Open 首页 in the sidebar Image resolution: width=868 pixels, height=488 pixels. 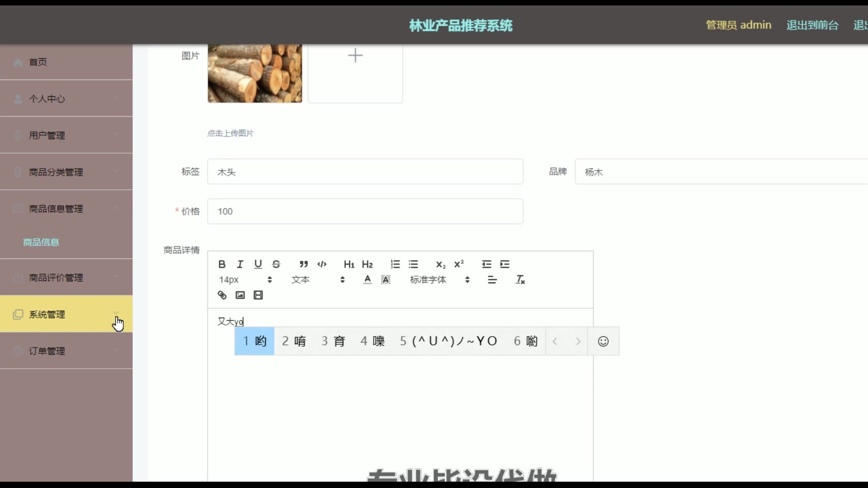pyautogui.click(x=66, y=62)
